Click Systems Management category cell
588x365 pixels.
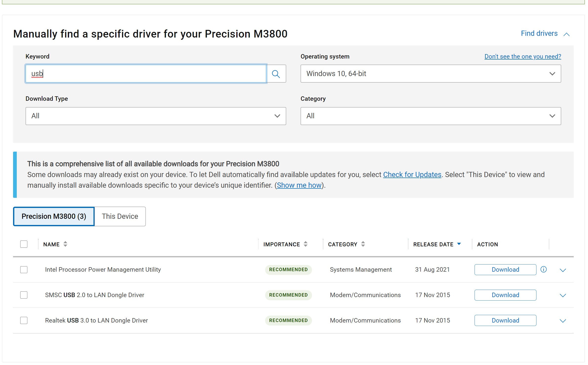361,270
